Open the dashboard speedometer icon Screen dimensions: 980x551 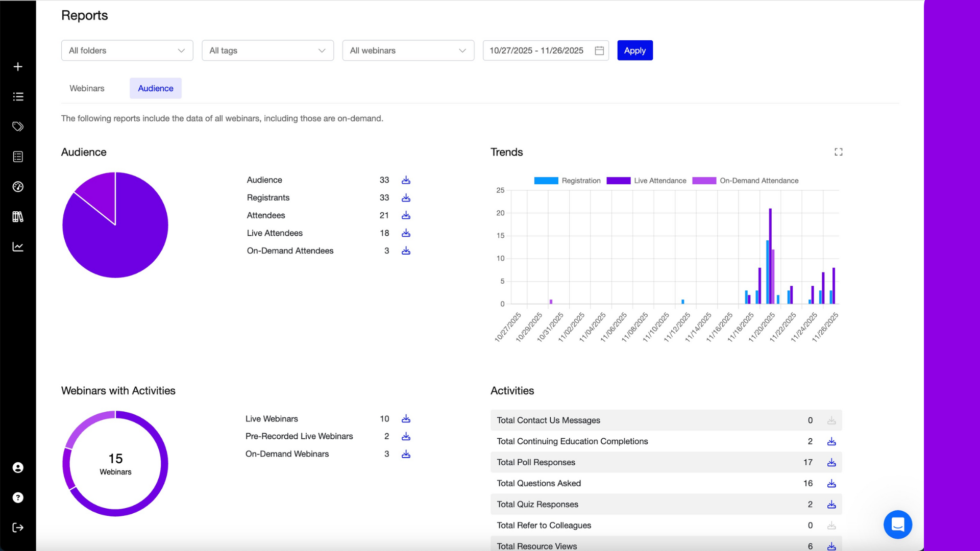pyautogui.click(x=18, y=187)
